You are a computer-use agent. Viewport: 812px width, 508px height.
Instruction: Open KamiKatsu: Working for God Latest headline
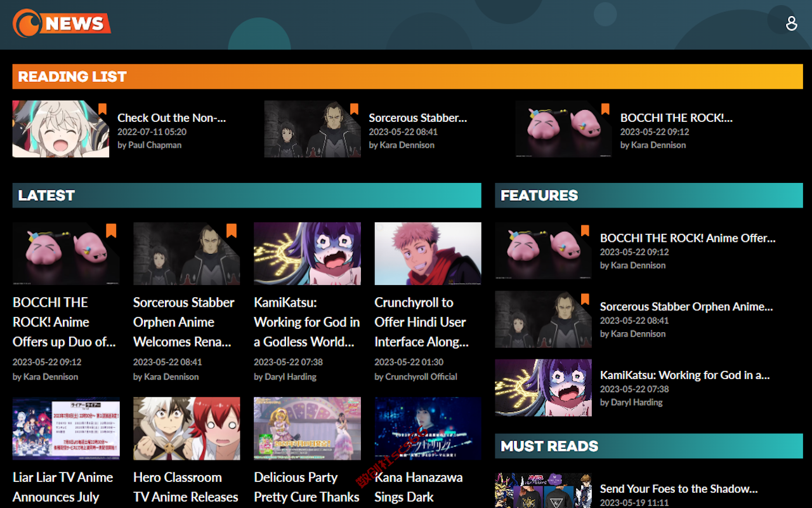pyautogui.click(x=307, y=322)
